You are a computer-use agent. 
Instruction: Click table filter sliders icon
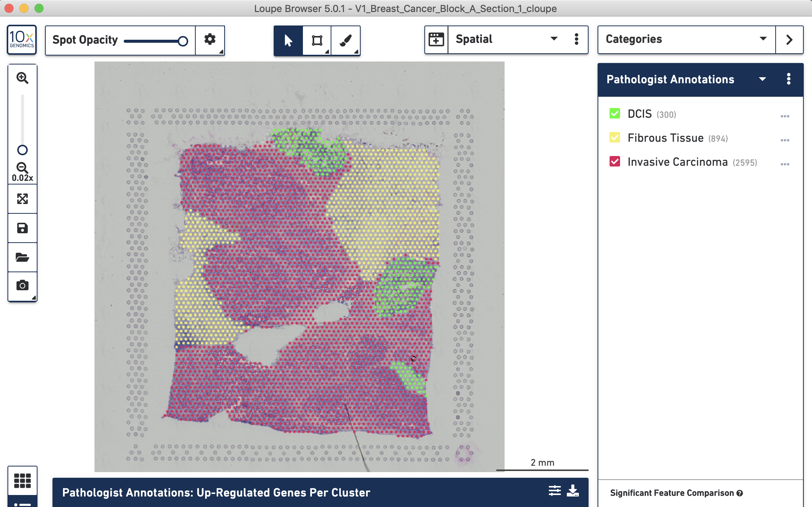(555, 490)
